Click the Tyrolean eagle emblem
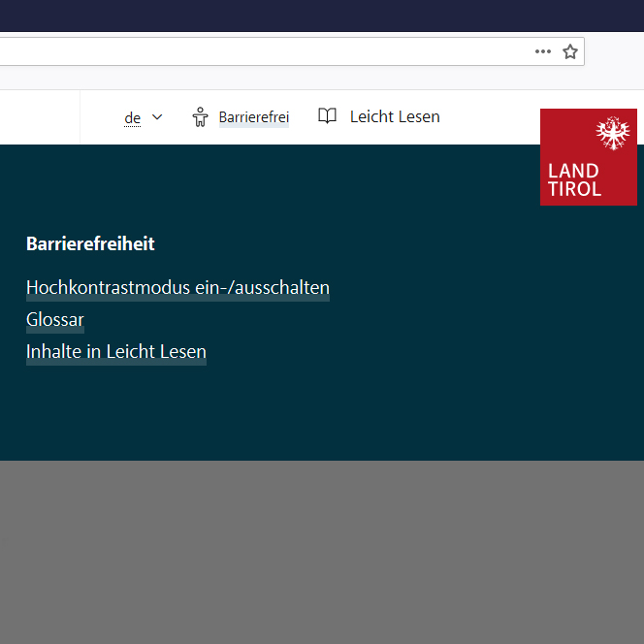The width and height of the screenshot is (644, 644). (x=612, y=134)
